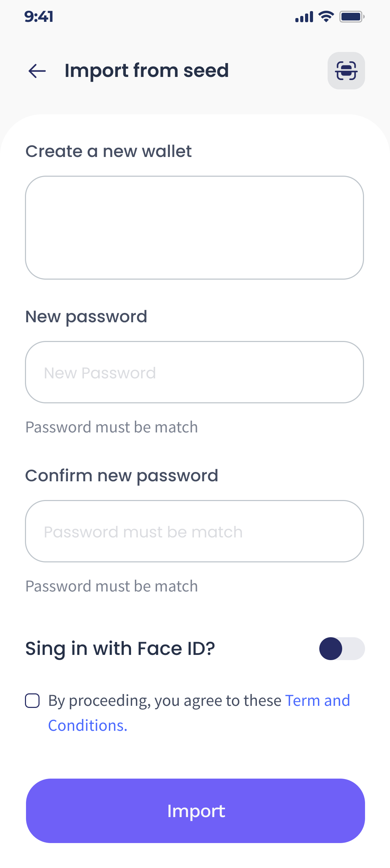
Task: Toggle the Face ID sign-in switch
Action: pyautogui.click(x=341, y=649)
